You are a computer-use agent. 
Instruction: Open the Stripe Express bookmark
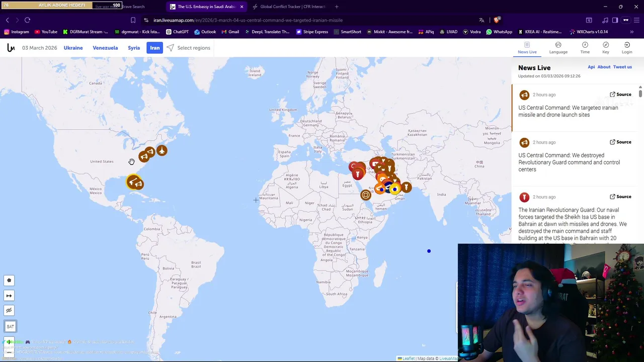tap(312, 32)
